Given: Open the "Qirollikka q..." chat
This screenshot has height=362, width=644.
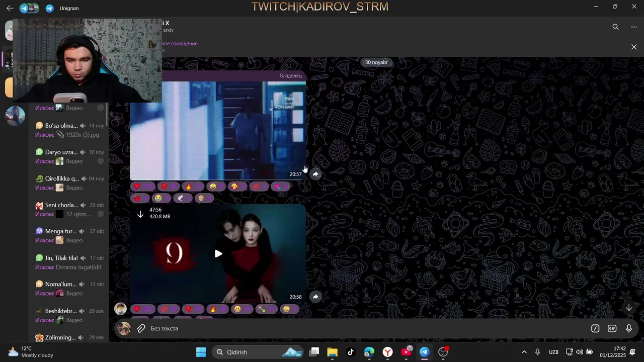Looking at the screenshot, I should (69, 183).
